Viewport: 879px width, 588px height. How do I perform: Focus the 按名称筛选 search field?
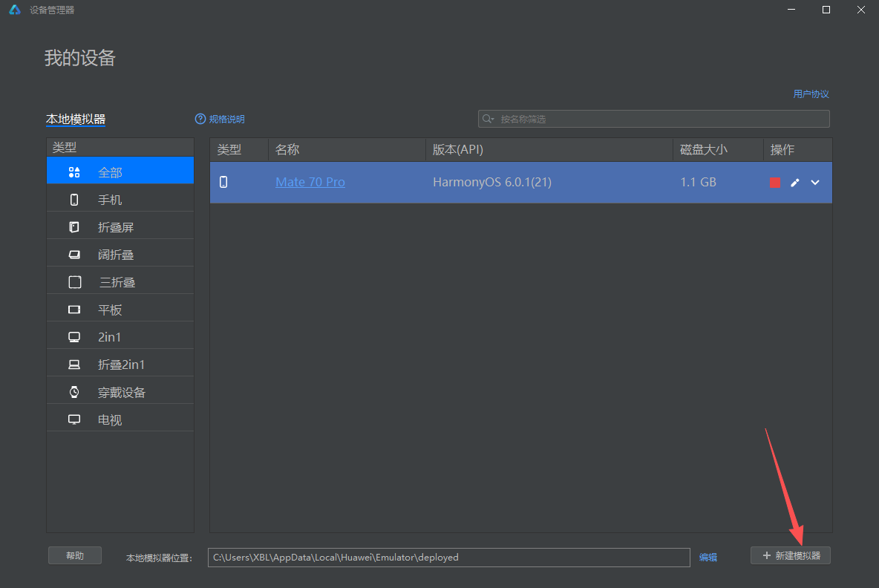coord(653,119)
